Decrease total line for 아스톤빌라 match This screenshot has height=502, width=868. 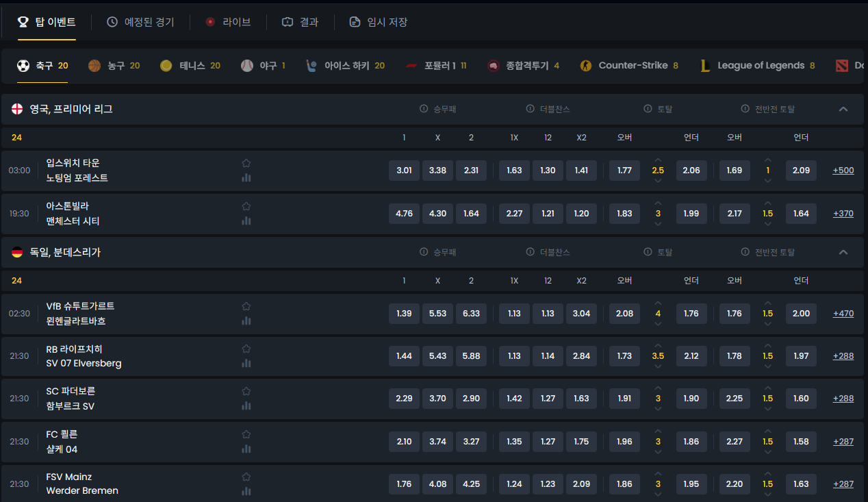pyautogui.click(x=658, y=224)
